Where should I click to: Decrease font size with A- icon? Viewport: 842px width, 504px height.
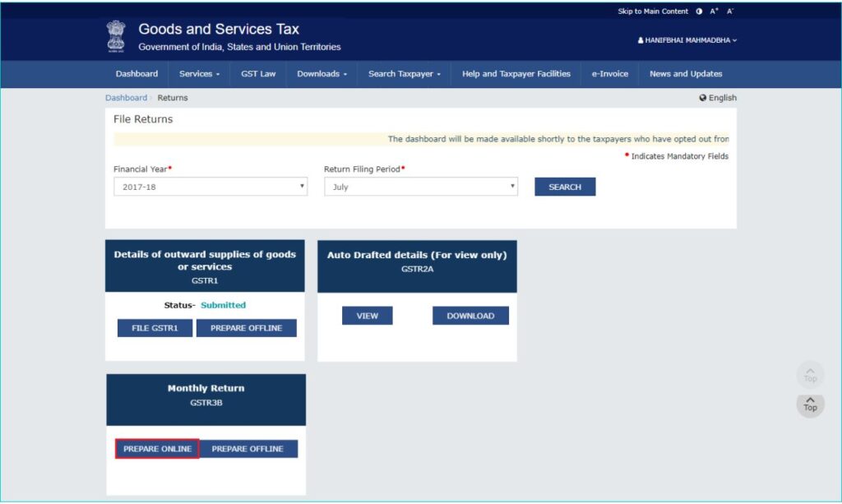[730, 12]
